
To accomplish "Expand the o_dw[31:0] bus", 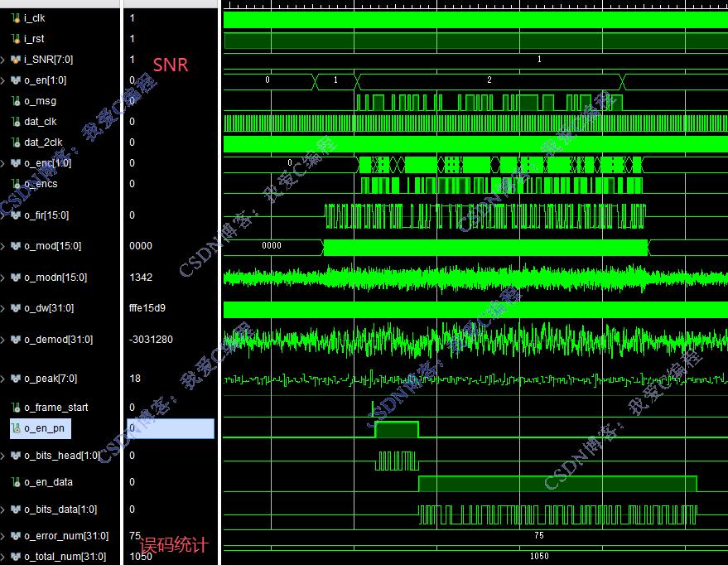I will (x=3, y=308).
